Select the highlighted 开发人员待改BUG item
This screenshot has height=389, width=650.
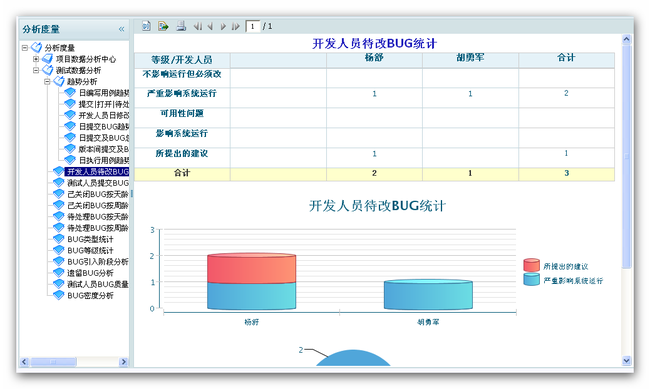coord(97,171)
